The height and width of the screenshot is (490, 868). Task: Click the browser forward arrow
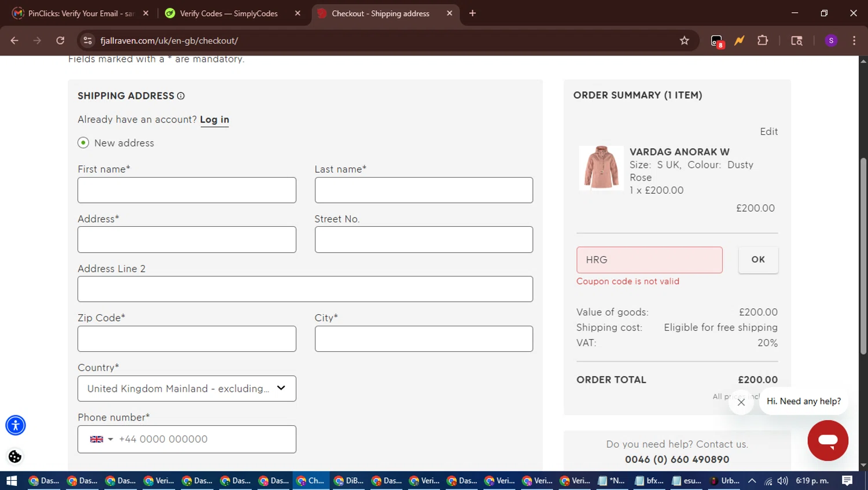pyautogui.click(x=37, y=40)
